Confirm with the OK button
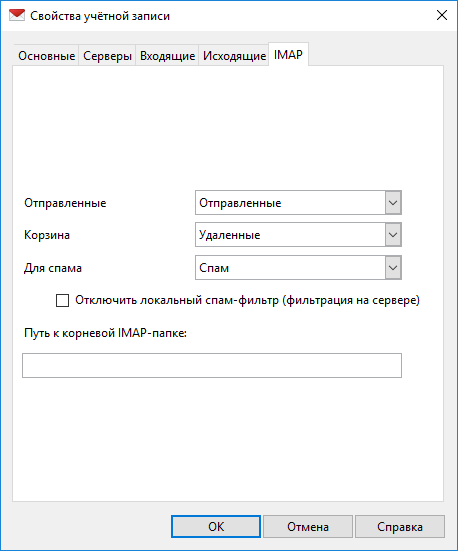 pos(216,526)
